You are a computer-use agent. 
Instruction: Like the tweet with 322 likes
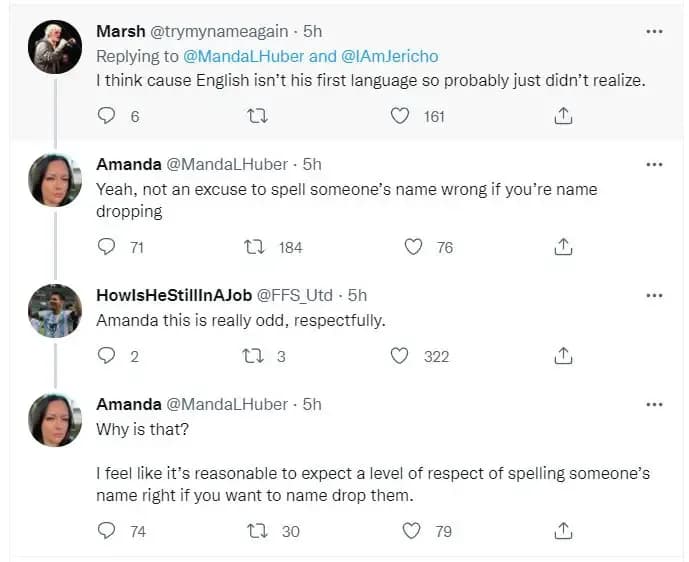[x=400, y=356]
